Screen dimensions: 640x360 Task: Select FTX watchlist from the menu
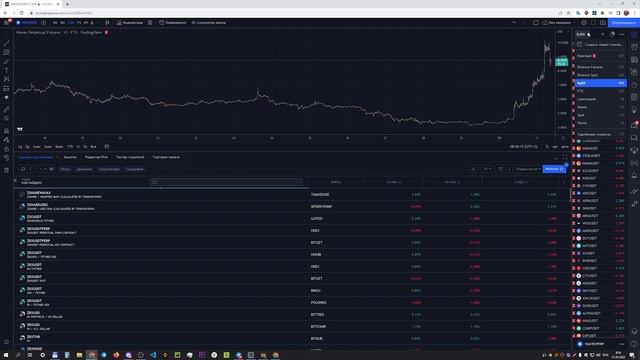point(600,91)
